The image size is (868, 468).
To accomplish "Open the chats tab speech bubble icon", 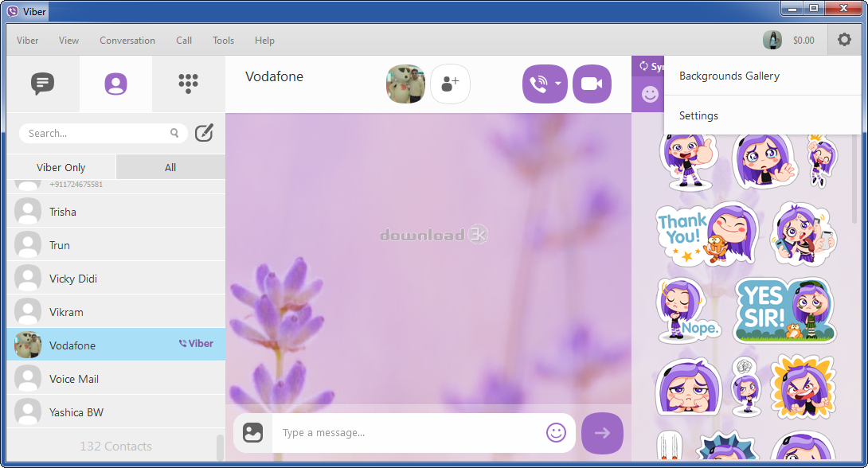I will click(43, 84).
